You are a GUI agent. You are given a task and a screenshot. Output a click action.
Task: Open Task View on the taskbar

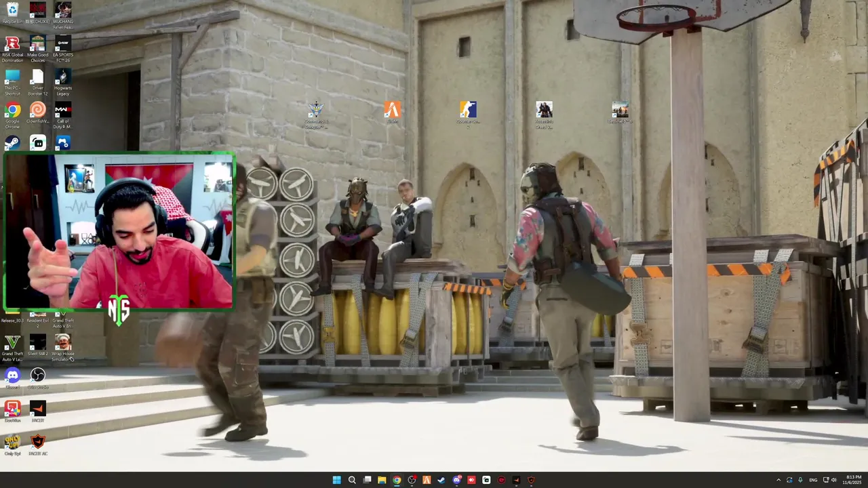click(367, 480)
